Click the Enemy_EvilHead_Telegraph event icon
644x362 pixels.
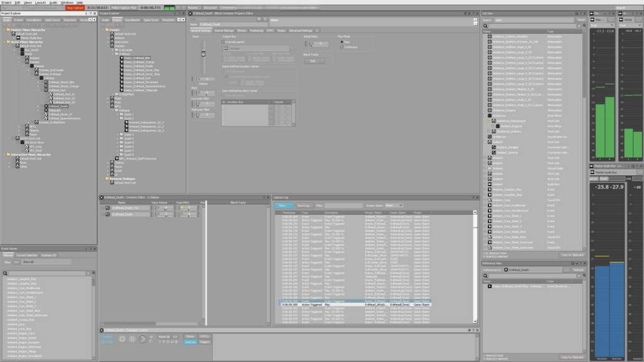pos(121,90)
